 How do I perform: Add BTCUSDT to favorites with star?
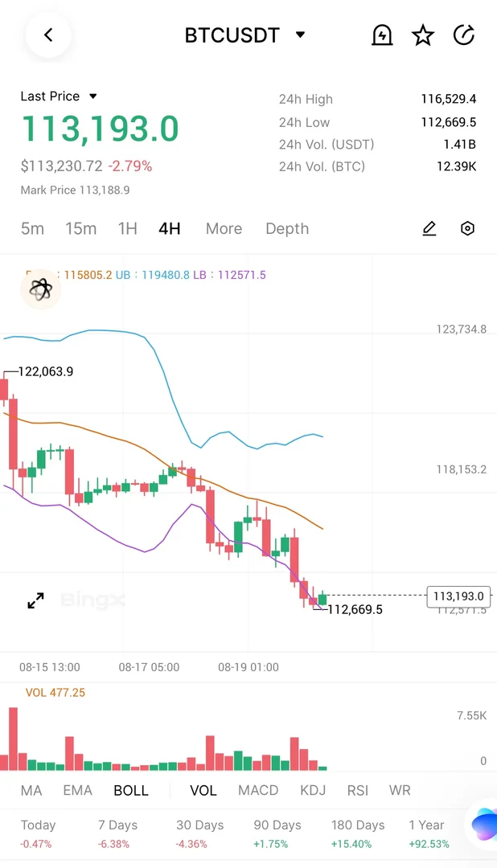coord(423,35)
